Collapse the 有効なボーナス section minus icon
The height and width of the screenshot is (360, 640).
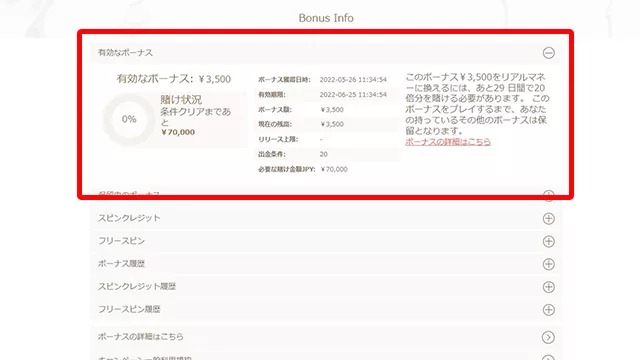point(549,53)
